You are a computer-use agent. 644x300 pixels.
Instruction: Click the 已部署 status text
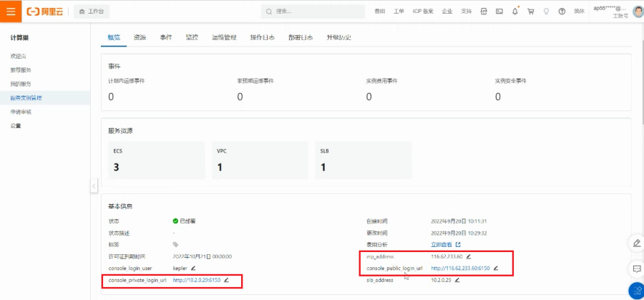[187, 221]
